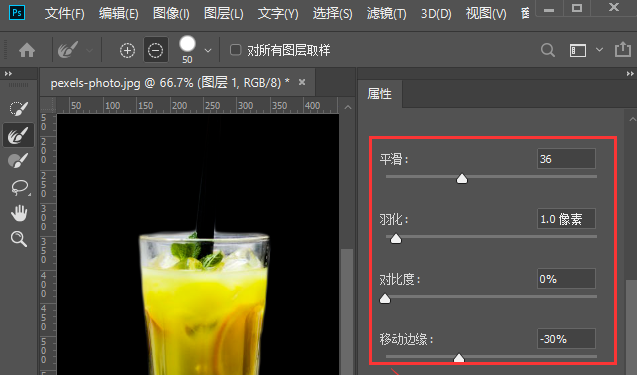
Task: Select the Quick Selection tool
Action: tap(18, 109)
